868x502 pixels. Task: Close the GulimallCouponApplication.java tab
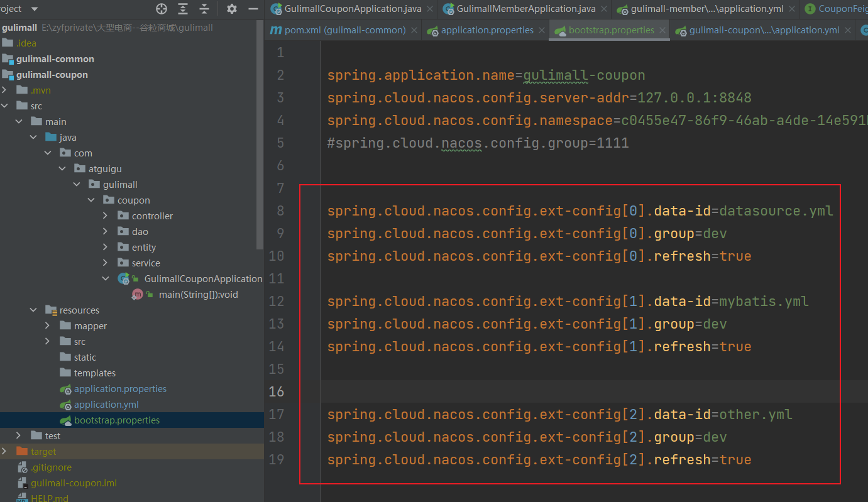pos(429,9)
